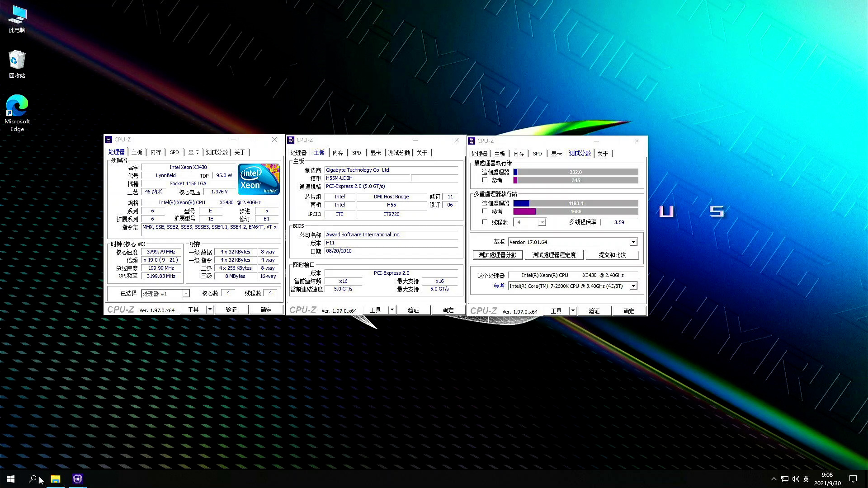Open network status tray icon

pyautogui.click(x=785, y=479)
